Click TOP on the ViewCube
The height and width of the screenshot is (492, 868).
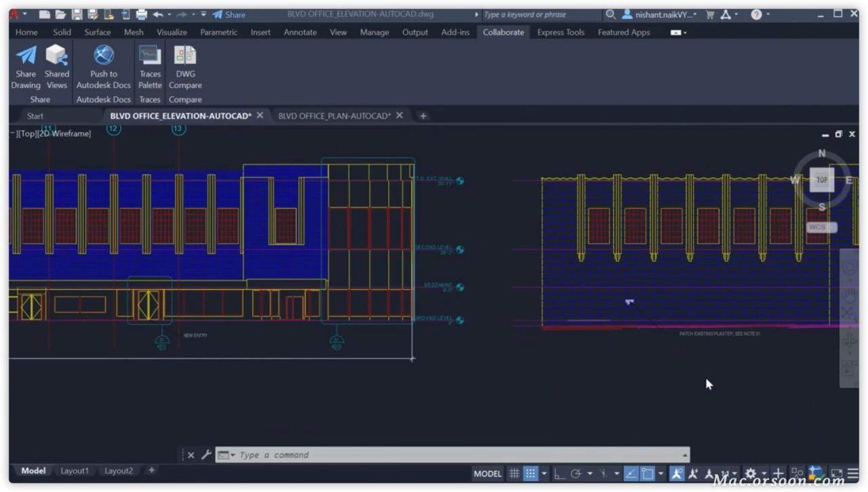(x=822, y=180)
